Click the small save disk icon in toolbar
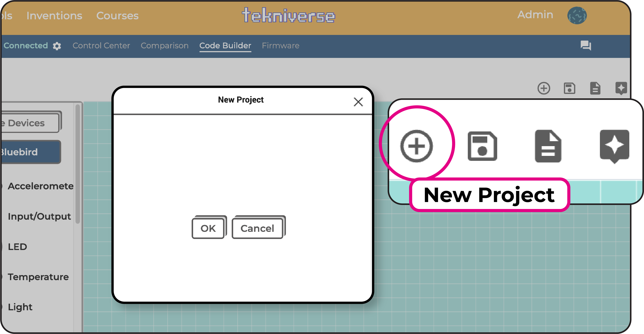Screen dimensions: 644x334 569,88
